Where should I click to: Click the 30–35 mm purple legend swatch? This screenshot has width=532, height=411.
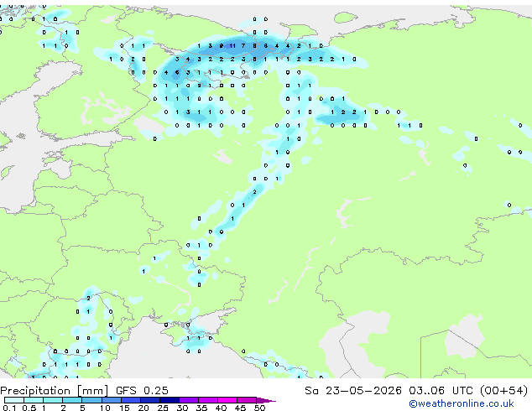coord(188,400)
